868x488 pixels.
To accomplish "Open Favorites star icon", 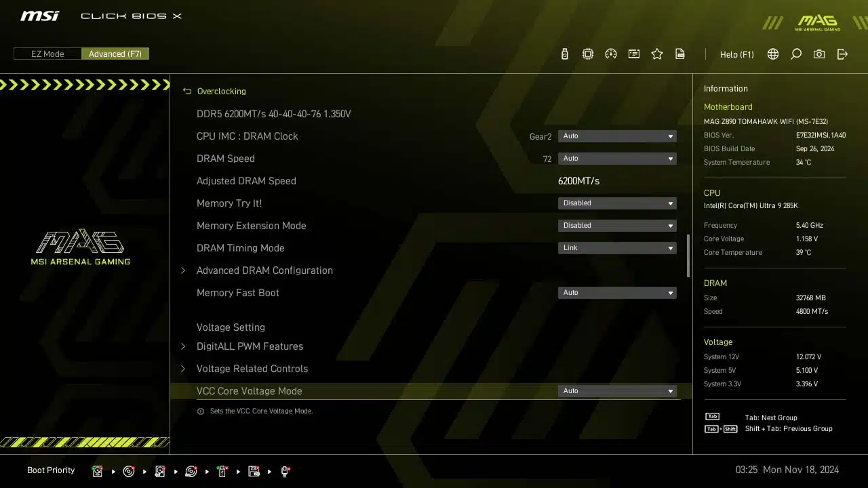I will [x=657, y=54].
